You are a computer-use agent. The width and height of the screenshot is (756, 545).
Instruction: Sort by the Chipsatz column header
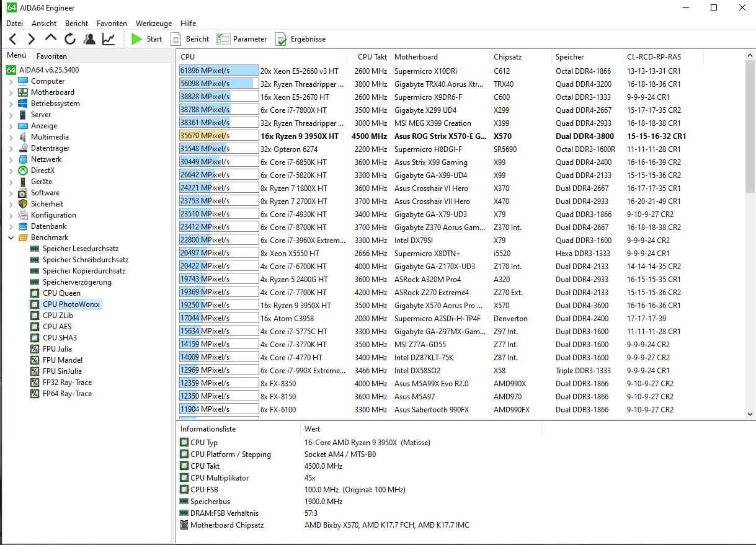(x=521, y=56)
